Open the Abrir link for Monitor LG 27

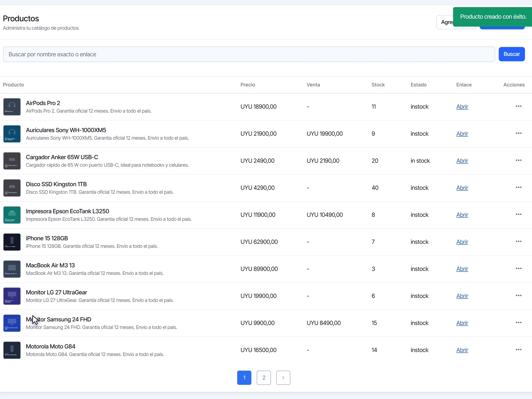click(462, 296)
